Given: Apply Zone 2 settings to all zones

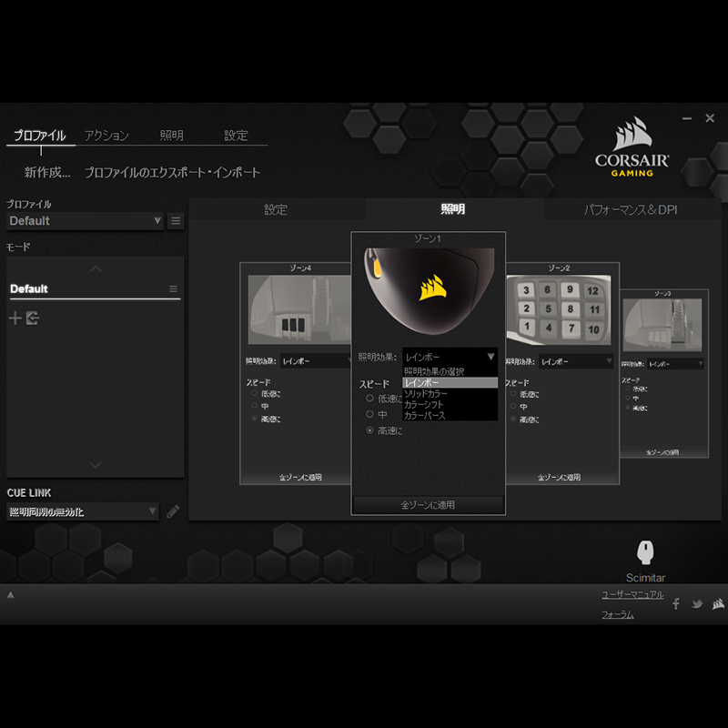Looking at the screenshot, I should pos(560,477).
